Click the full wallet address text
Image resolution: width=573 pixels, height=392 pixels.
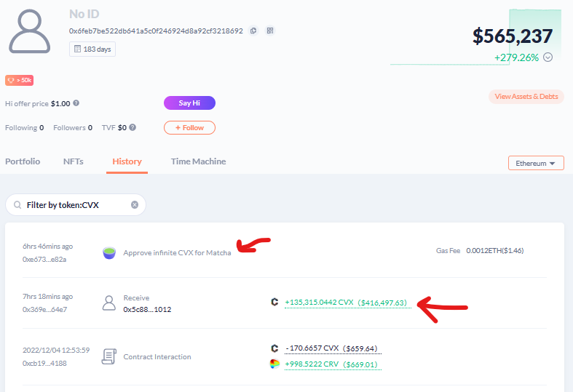click(156, 31)
